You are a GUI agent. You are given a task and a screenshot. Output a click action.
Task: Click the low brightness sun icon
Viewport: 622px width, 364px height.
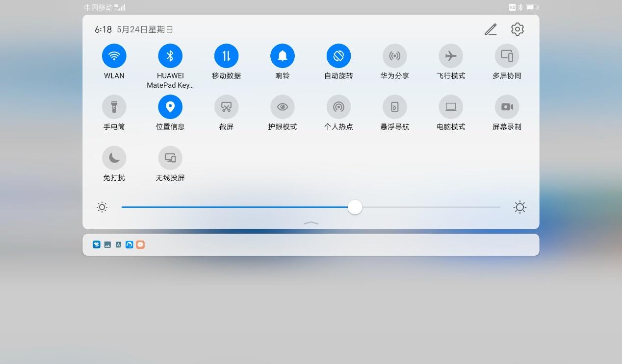102,207
